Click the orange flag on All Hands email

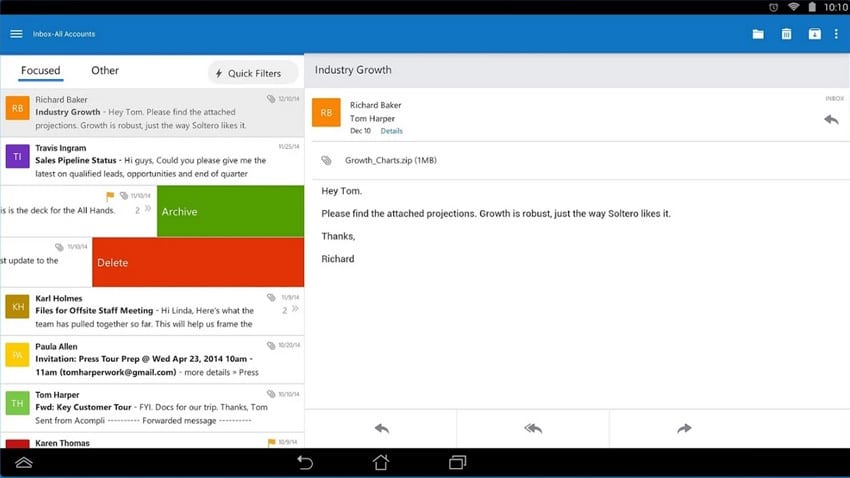tap(110, 196)
